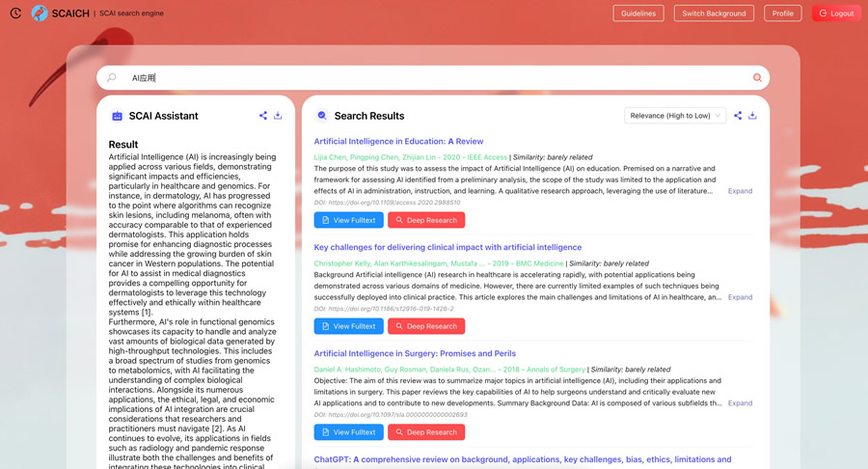Open the Key challenges clinical impact article
Screen dimensions: 868x469
[448, 247]
